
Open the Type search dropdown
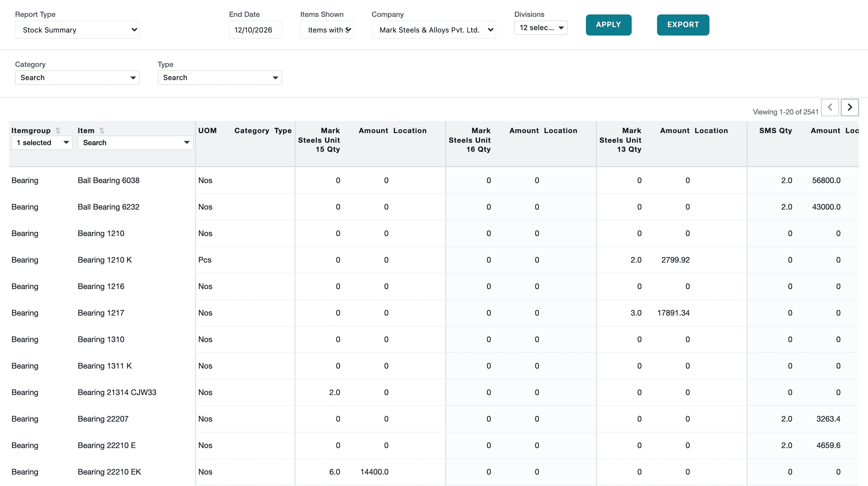tap(220, 78)
